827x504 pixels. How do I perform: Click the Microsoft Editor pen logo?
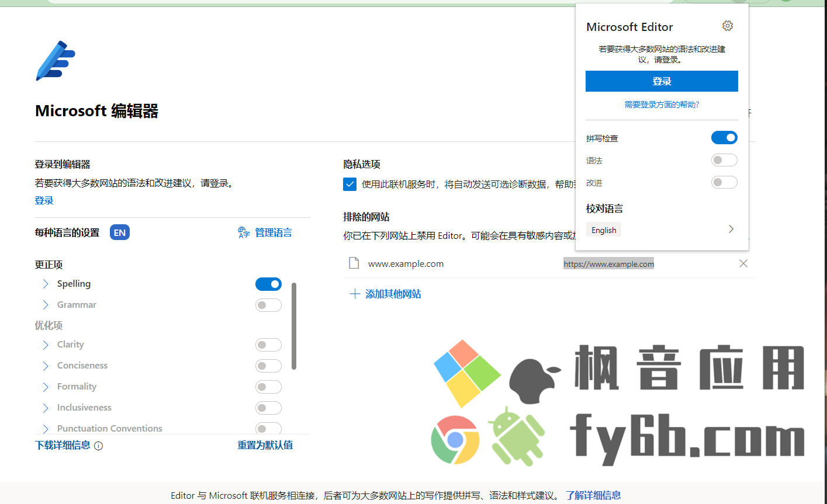(56, 60)
